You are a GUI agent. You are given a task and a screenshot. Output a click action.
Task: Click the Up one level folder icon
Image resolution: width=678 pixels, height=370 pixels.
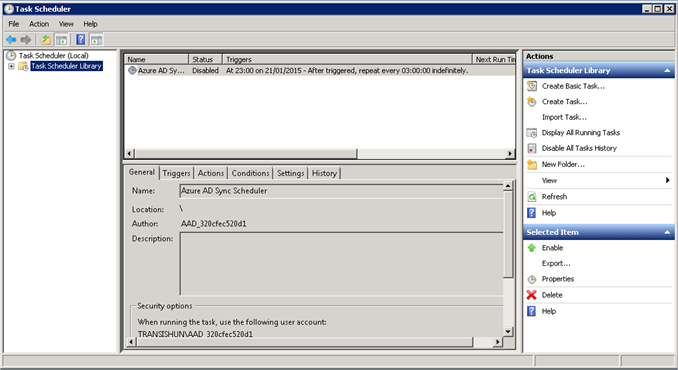45,40
